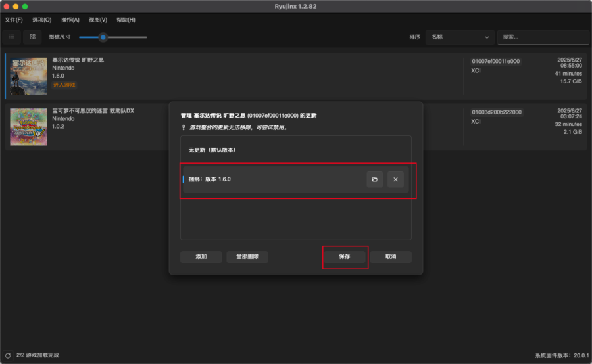Click the macOS green zoom window button
This screenshot has width=592, height=364.
(25, 7)
